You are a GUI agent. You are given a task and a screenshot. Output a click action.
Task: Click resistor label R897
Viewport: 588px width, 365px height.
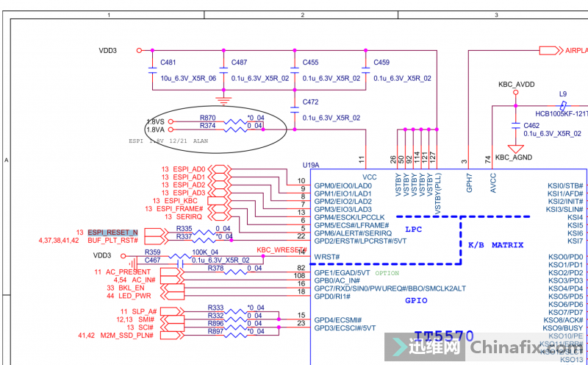click(215, 331)
